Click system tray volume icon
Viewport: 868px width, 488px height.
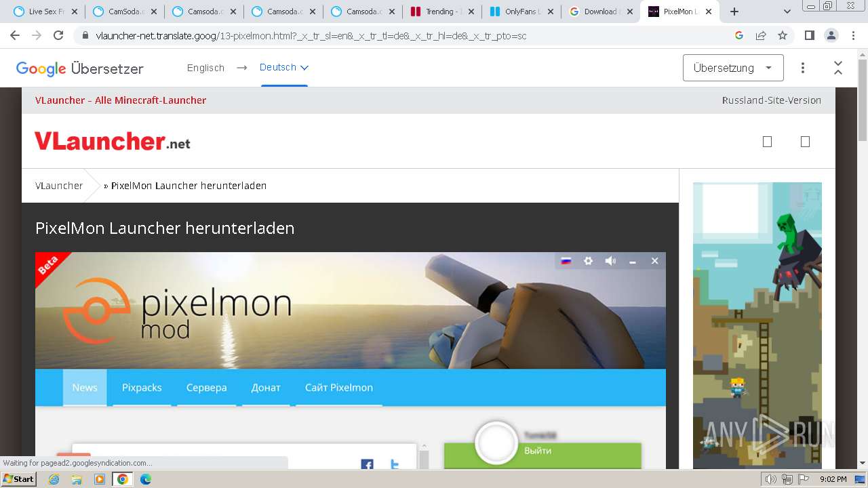(x=771, y=479)
